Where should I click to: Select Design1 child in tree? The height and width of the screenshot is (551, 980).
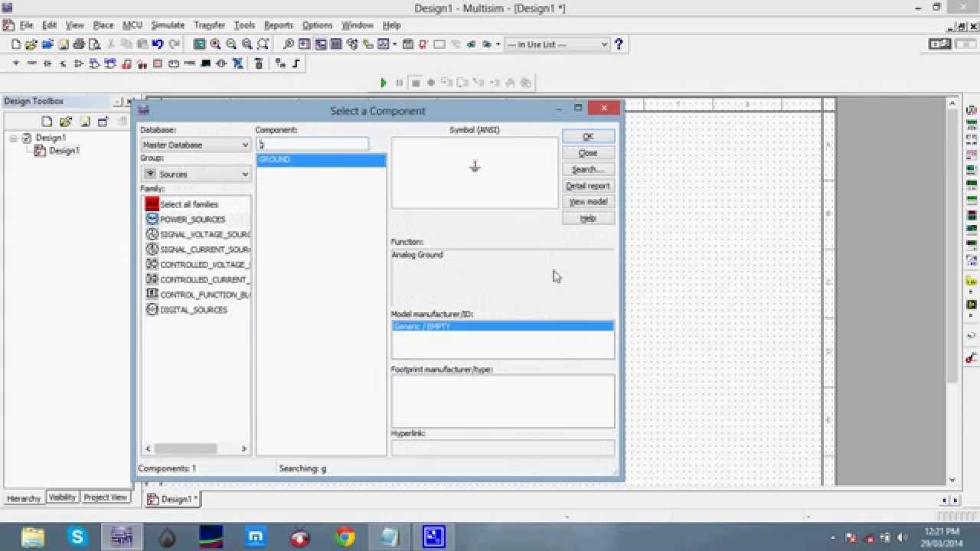tap(64, 151)
